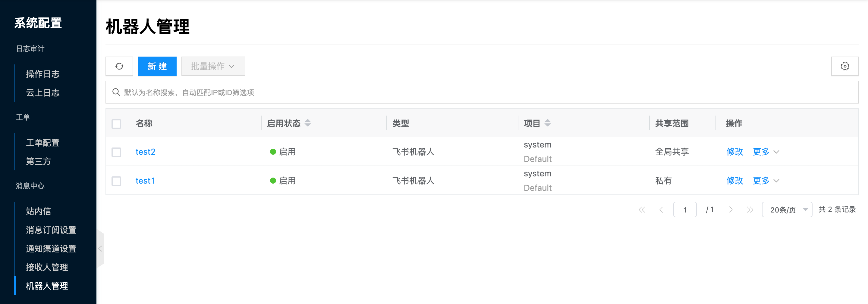
Task: Open the 批量操作 dropdown
Action: tap(213, 66)
